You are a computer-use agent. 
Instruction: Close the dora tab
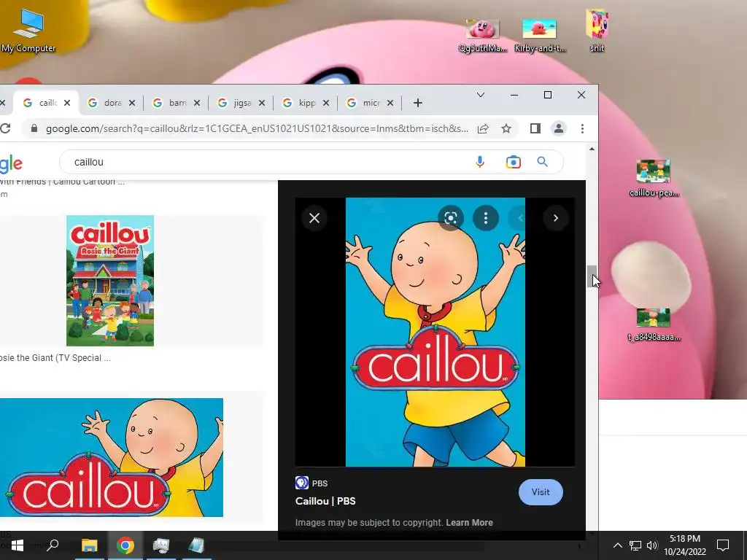132,103
